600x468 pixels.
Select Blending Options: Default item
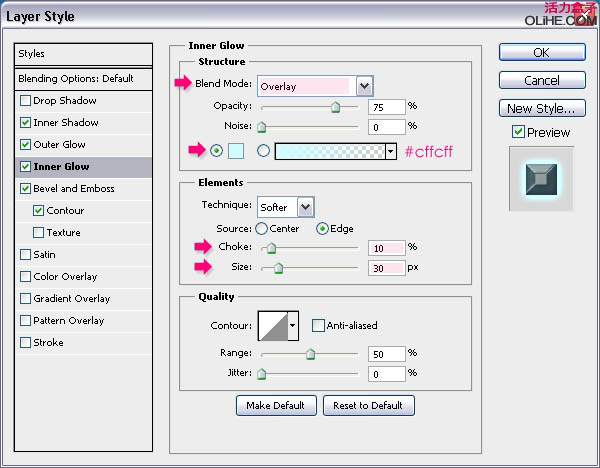coord(76,78)
